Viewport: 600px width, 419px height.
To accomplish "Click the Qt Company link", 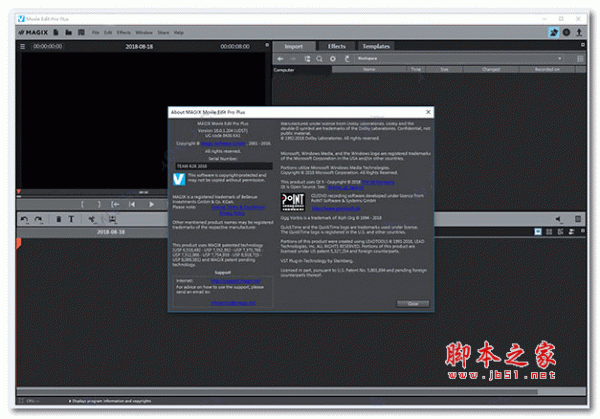I will pos(378,182).
